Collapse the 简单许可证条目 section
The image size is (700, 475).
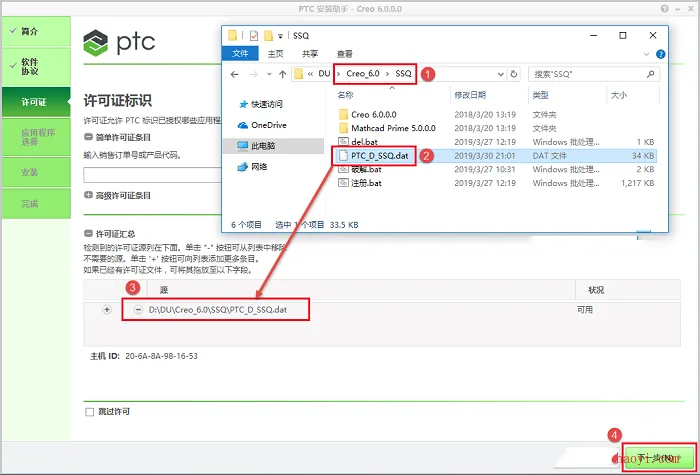click(x=88, y=137)
